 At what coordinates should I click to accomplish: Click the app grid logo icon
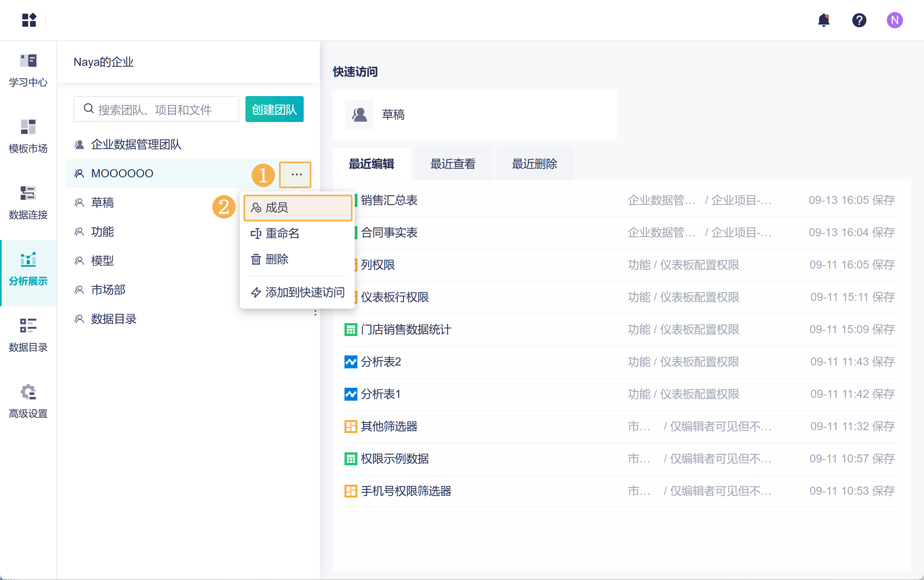[x=29, y=20]
